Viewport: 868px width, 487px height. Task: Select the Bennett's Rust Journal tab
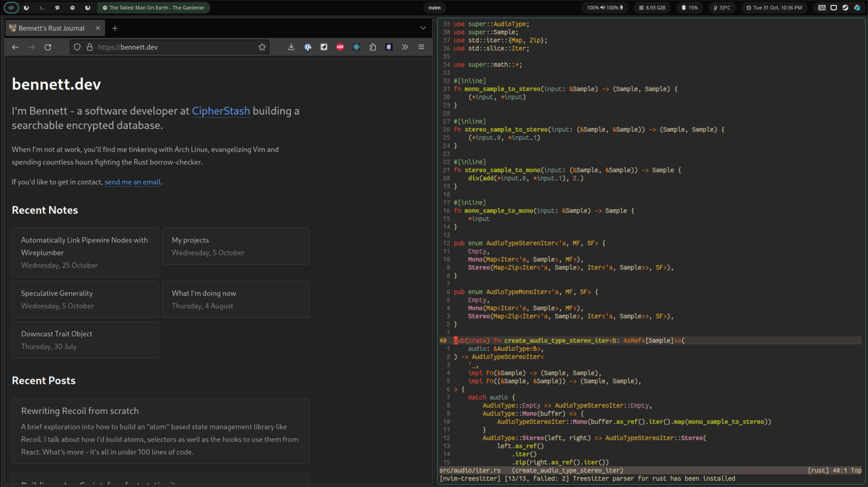pos(51,28)
